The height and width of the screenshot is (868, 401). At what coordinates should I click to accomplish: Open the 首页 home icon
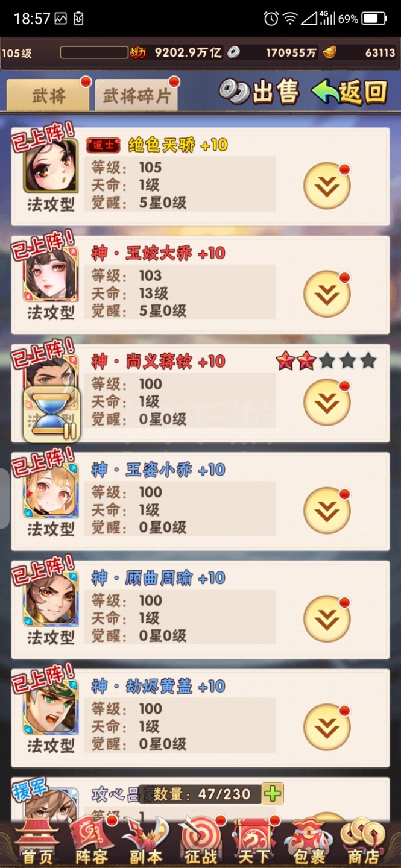click(36, 842)
